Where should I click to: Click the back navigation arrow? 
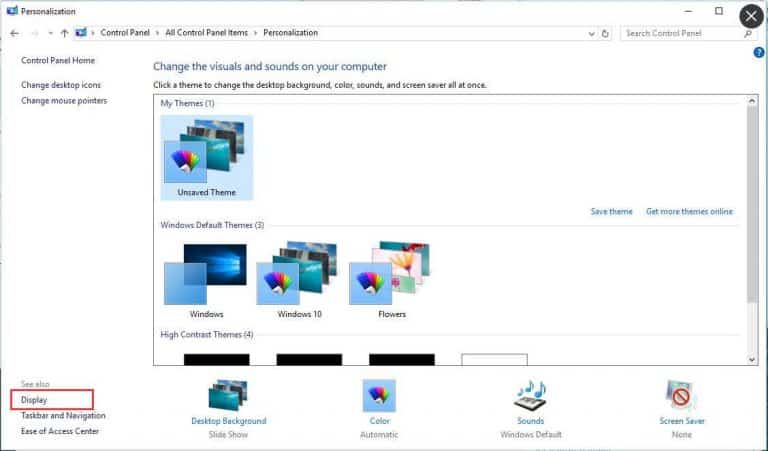(14, 33)
